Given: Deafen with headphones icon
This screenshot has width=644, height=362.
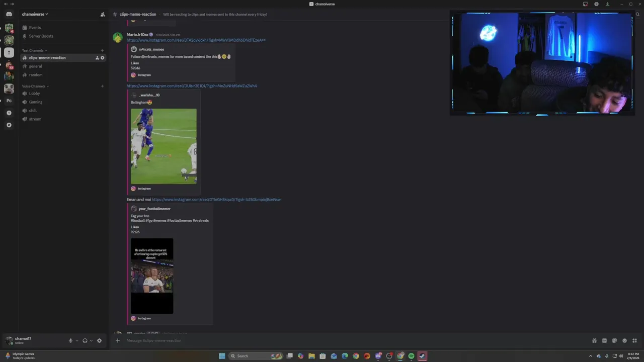Looking at the screenshot, I should tap(85, 340).
